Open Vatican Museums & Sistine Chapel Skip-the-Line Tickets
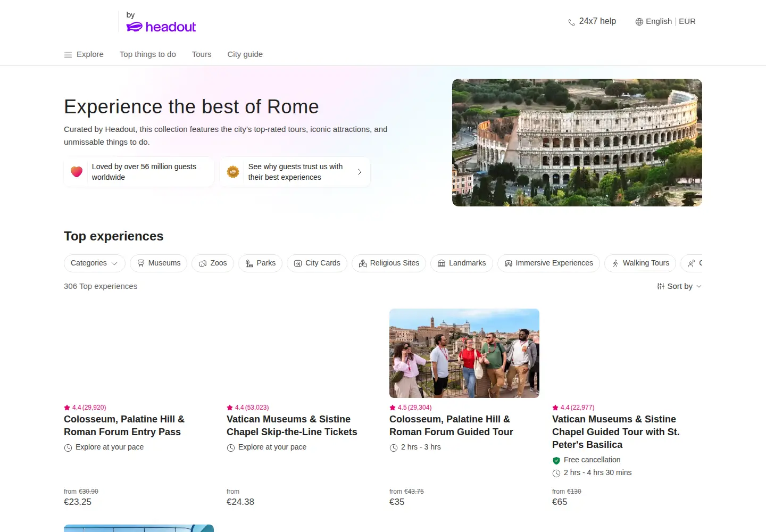This screenshot has width=766, height=532. (x=292, y=426)
